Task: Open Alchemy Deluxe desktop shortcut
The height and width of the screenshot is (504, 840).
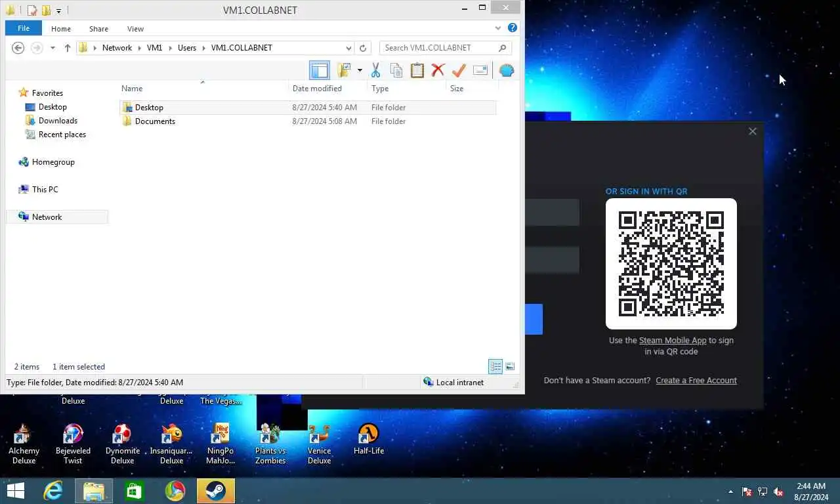Action: tap(24, 444)
